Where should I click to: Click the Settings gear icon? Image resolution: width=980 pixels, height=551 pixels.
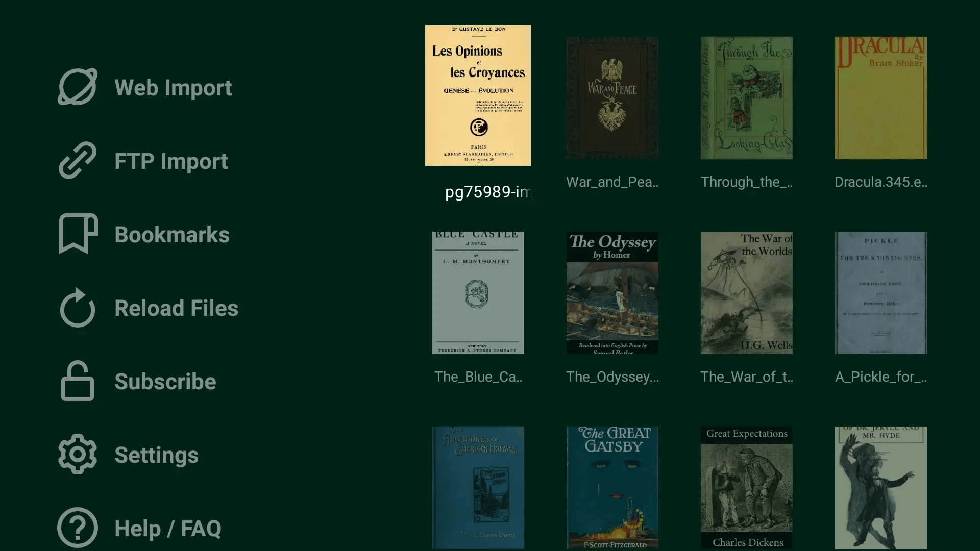tap(78, 454)
